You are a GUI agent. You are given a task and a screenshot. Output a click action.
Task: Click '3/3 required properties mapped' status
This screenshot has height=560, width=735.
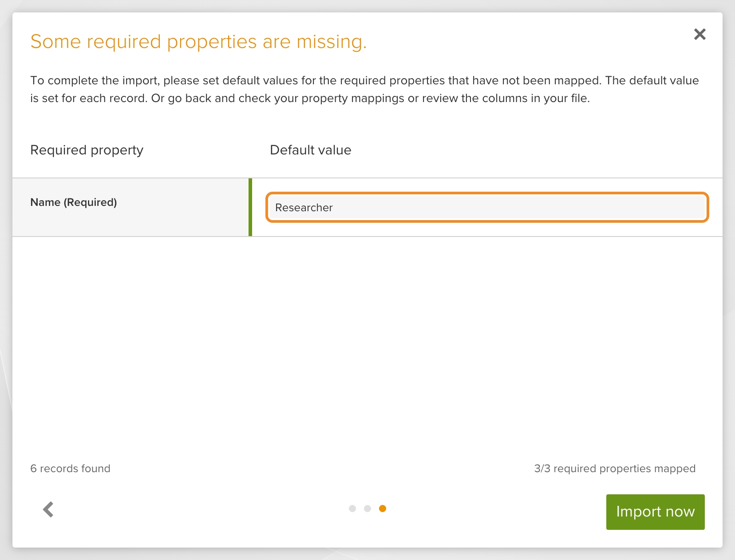[615, 469]
